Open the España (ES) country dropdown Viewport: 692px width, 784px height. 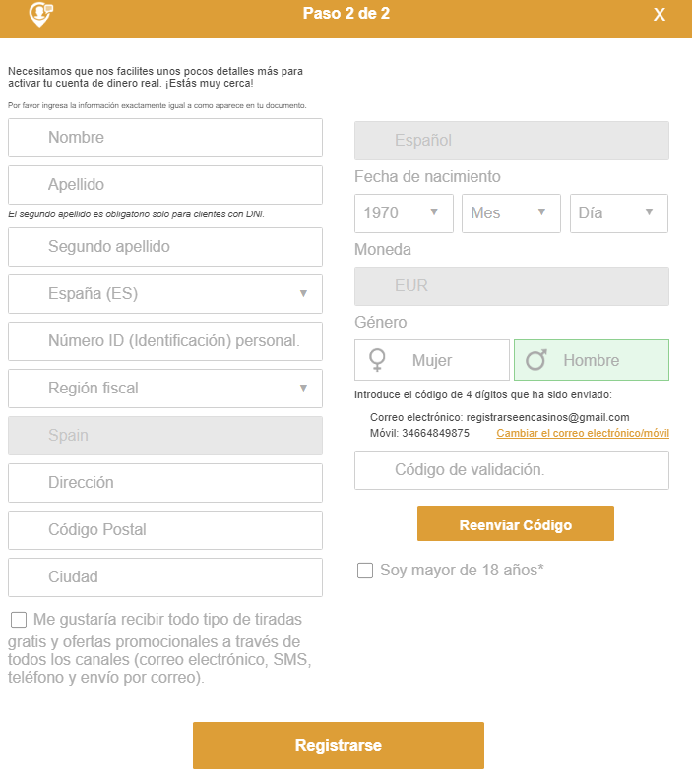pos(165,294)
